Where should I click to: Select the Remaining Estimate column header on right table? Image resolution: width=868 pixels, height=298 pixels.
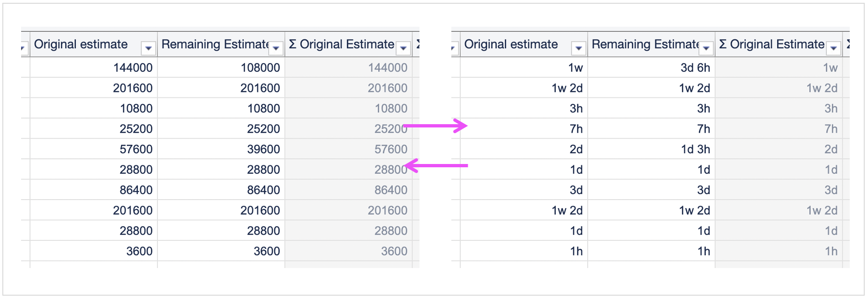tap(644, 44)
